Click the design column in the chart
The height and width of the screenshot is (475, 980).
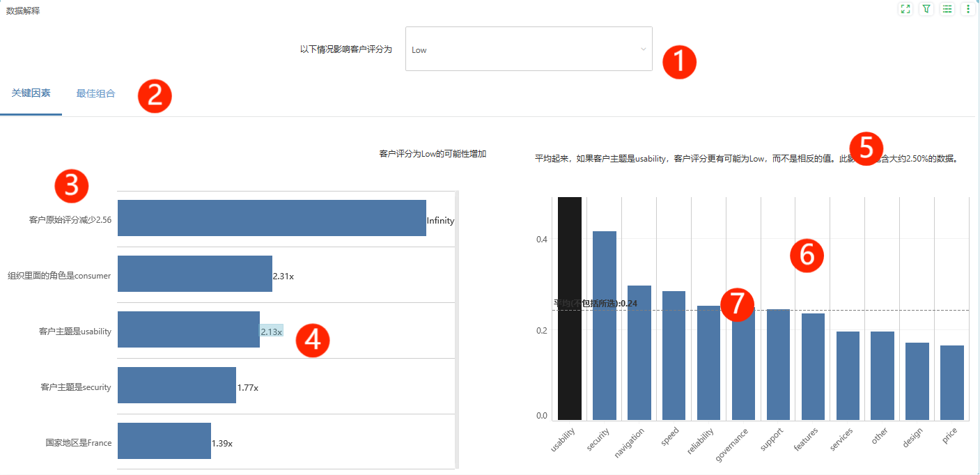(x=917, y=381)
